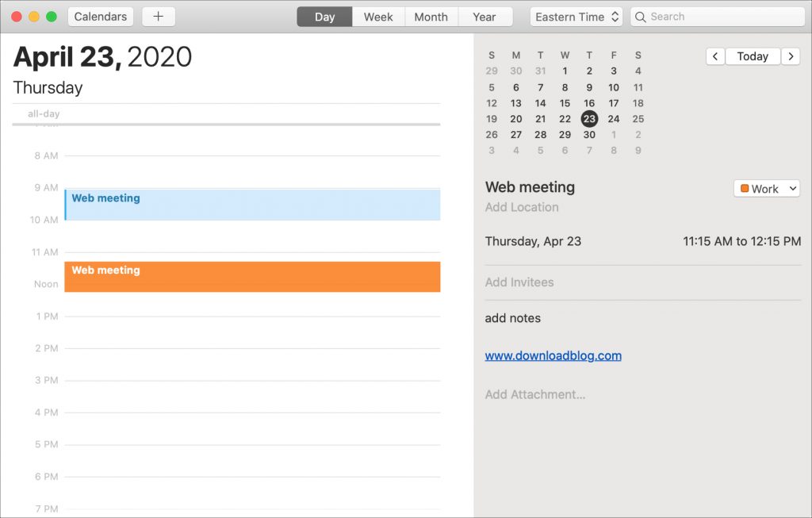The image size is (812, 518).
Task: Create a new event with the plus icon
Action: coord(158,16)
